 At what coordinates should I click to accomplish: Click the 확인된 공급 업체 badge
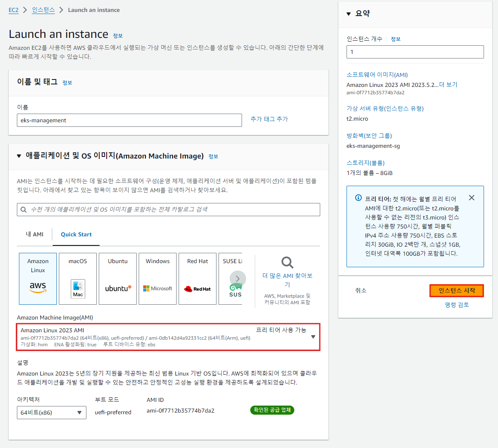[x=272, y=410]
